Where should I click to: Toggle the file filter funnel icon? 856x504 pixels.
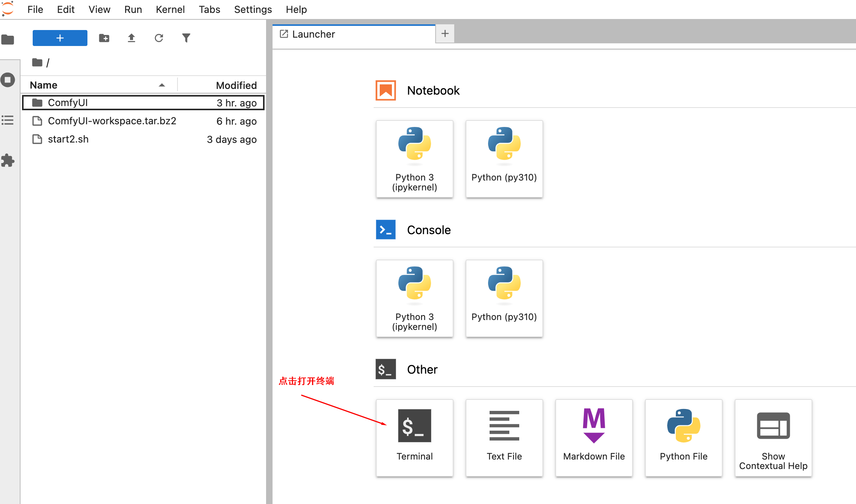click(x=186, y=38)
